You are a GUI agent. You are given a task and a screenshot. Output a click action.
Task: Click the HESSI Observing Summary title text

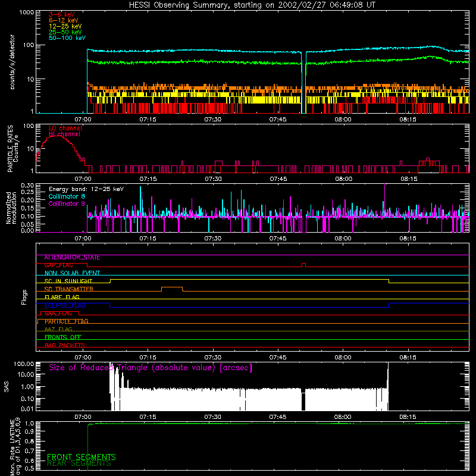[252, 5]
